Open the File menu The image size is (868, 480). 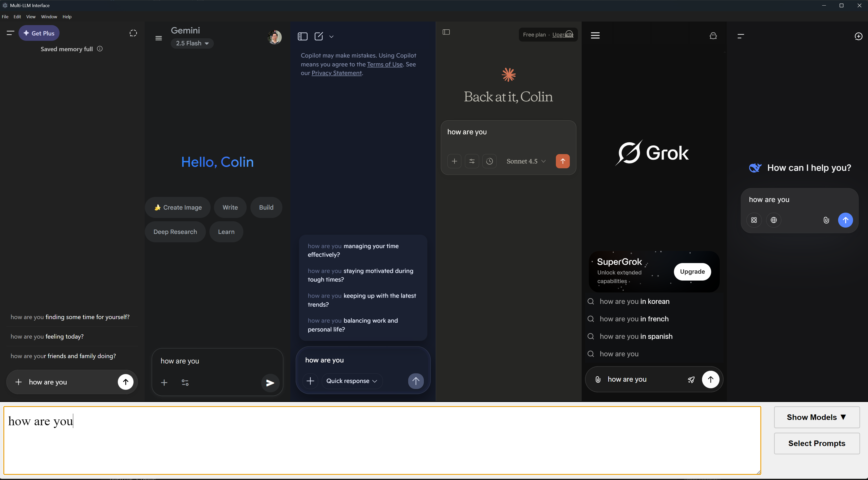5,16
